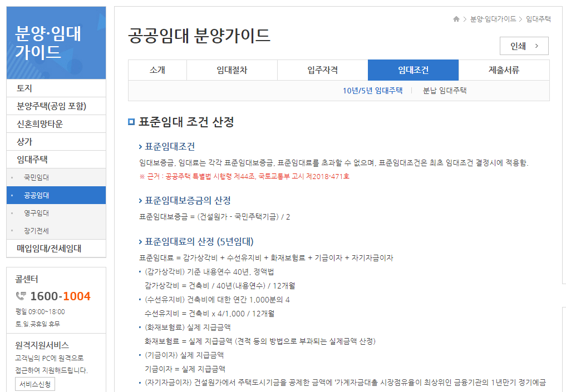Open the 매입임대/전세임대 sidebar menu
566x392 pixels.
(50, 249)
